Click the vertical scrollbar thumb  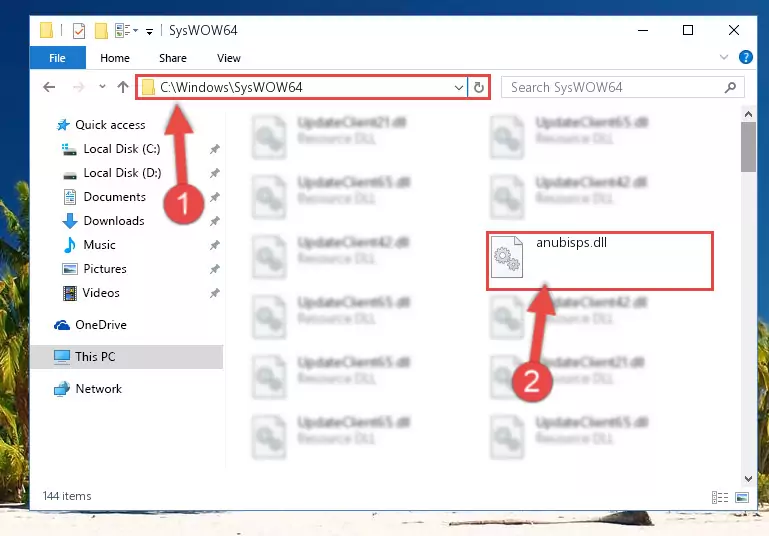[x=748, y=147]
